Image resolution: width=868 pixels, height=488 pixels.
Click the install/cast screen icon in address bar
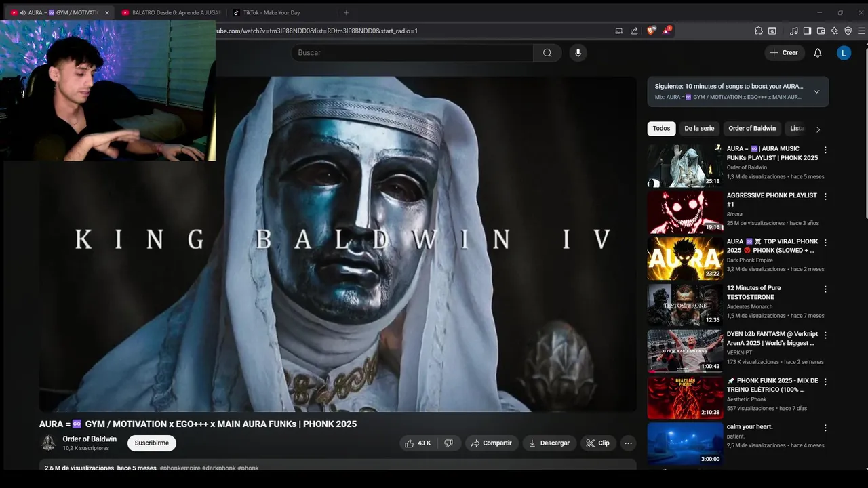[618, 30]
